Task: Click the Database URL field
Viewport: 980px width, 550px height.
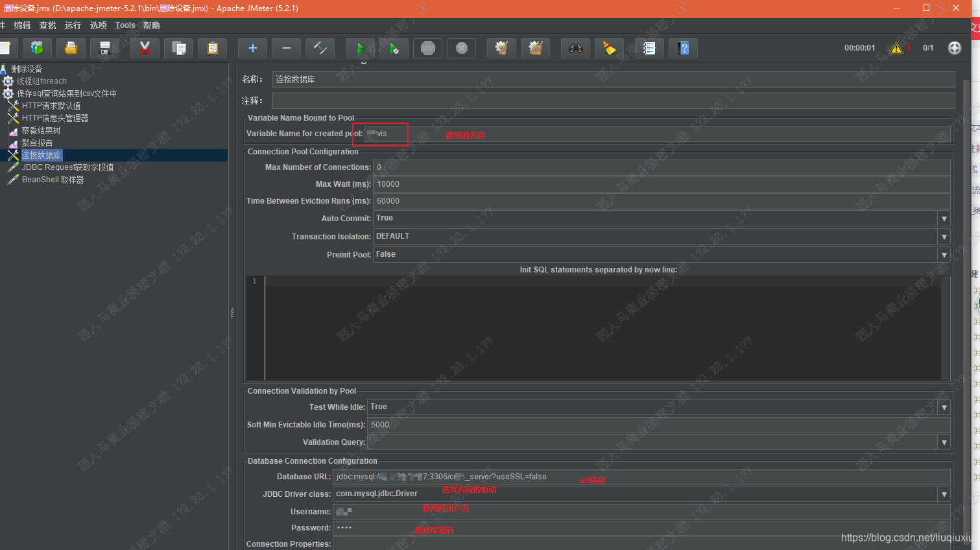Action: (641, 477)
